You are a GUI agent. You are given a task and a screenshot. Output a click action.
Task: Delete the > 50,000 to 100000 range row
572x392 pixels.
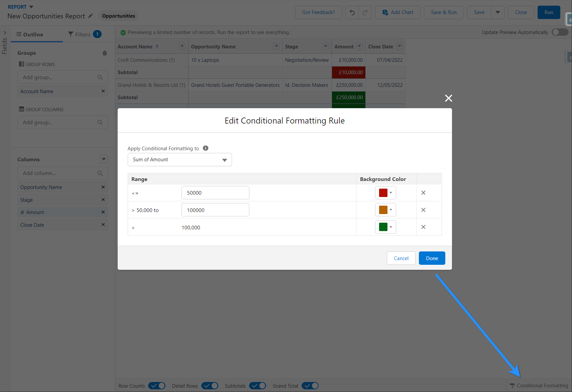click(x=423, y=210)
